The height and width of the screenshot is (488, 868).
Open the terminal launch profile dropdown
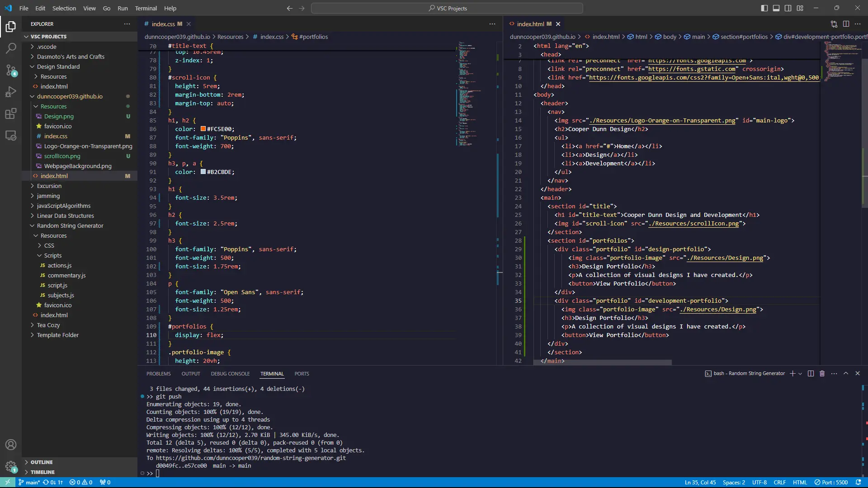[x=800, y=374]
